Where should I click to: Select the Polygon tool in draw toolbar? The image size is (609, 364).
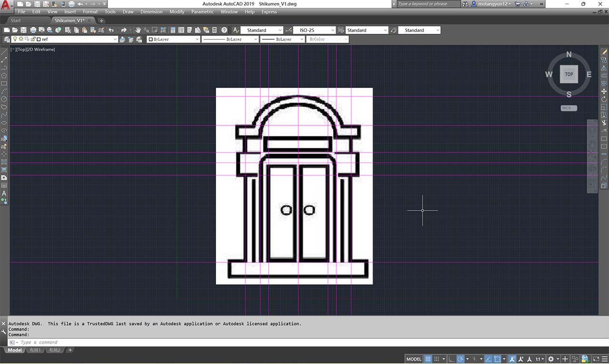4,76
